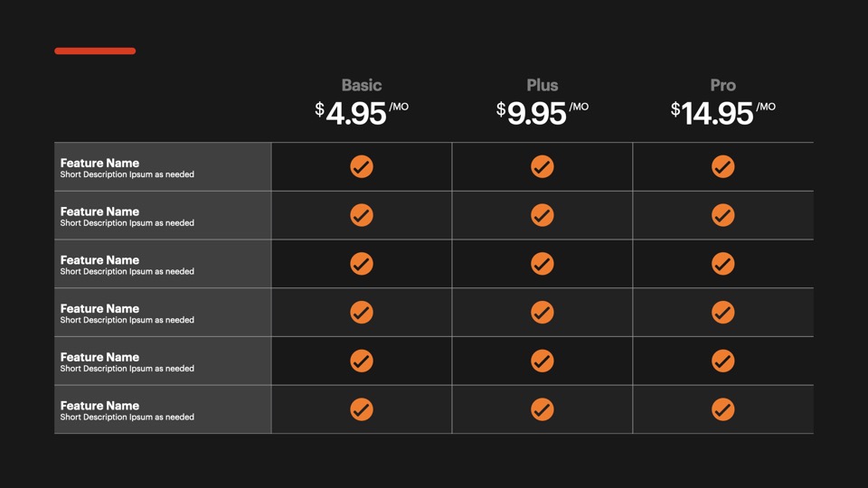Click the Plus checkmark in the fifth feature row
This screenshot has height=488, width=868.
542,361
